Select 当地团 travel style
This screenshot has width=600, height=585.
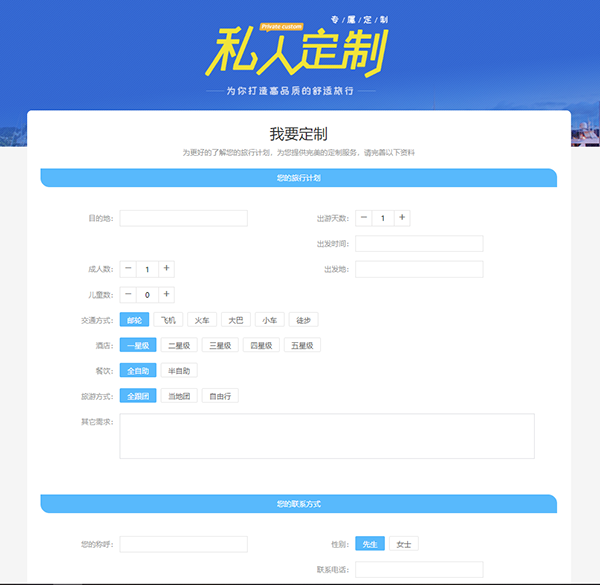coord(179,396)
